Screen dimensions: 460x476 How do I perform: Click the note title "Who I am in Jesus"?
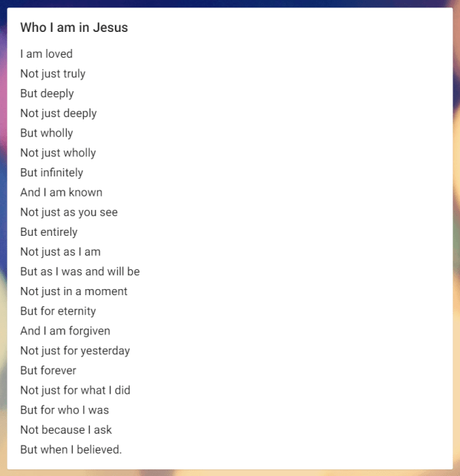(73, 27)
